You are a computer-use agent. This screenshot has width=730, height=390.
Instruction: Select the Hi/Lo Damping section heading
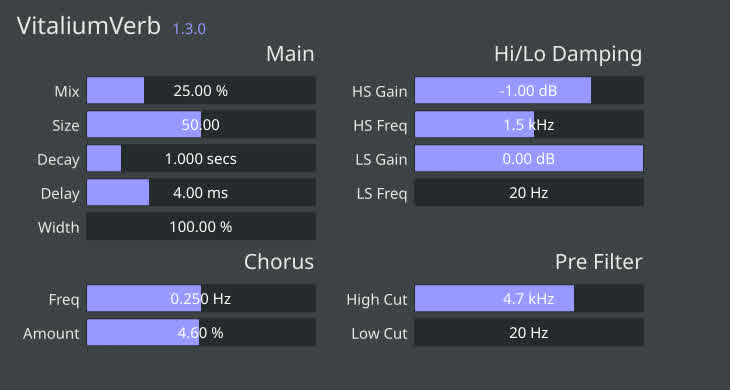(x=568, y=54)
